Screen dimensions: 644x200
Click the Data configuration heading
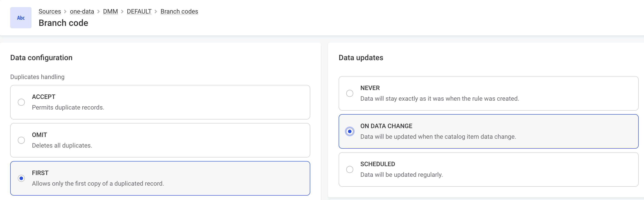(x=41, y=58)
